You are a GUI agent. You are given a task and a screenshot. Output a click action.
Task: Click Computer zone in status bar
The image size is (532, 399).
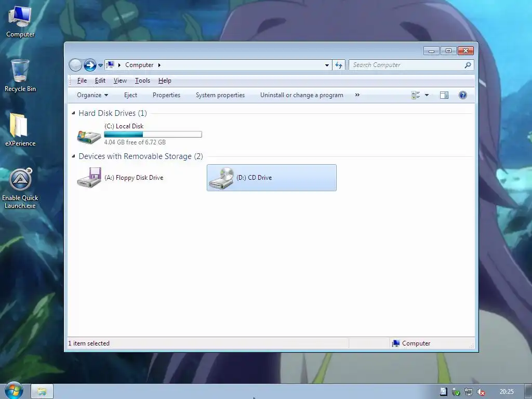point(411,343)
